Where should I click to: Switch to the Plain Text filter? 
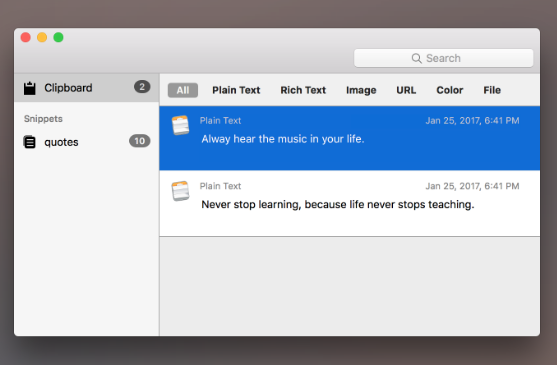[236, 90]
